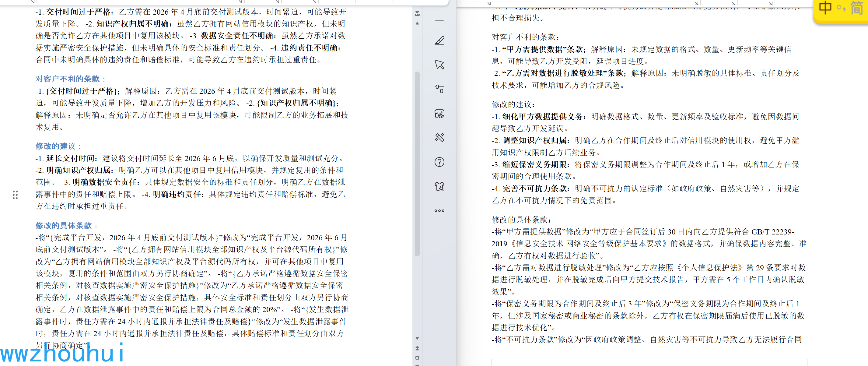868x366 pixels.
Task: Toggle IME punctuation mode button
Action: [x=841, y=8]
